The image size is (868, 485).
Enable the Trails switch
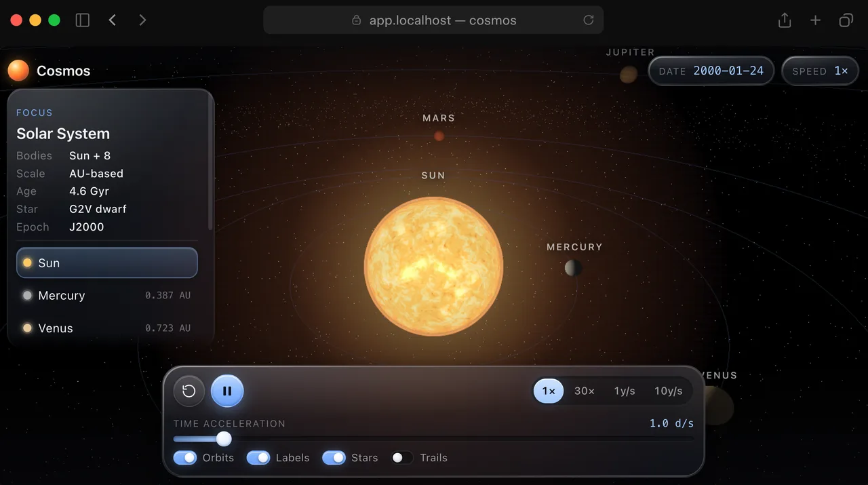(402, 458)
